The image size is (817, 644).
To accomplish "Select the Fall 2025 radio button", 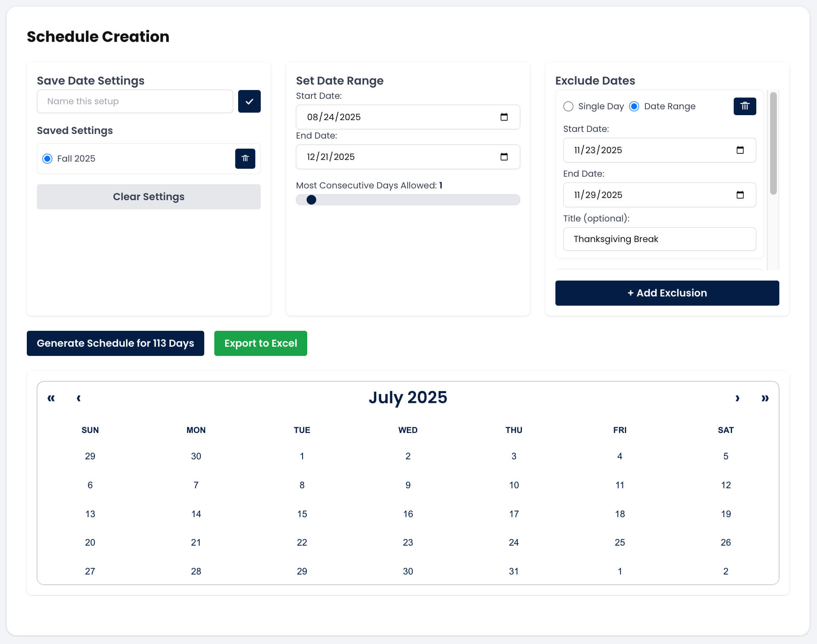I will tap(47, 159).
